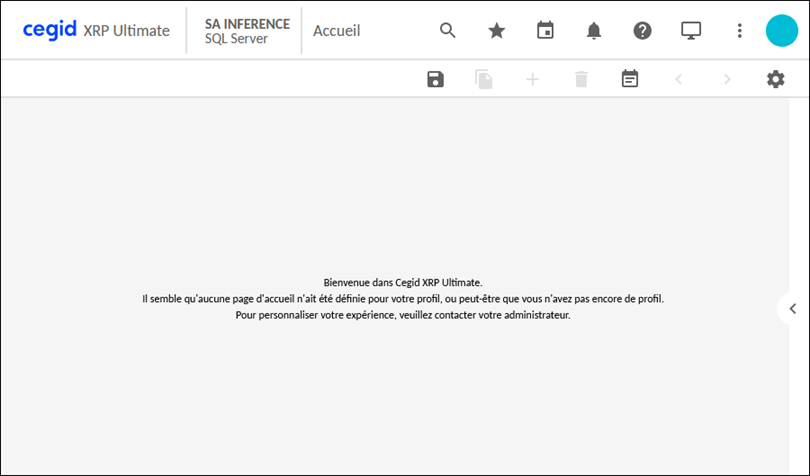Go to previous record arrow
Screen dimensions: 810x476
coord(679,79)
